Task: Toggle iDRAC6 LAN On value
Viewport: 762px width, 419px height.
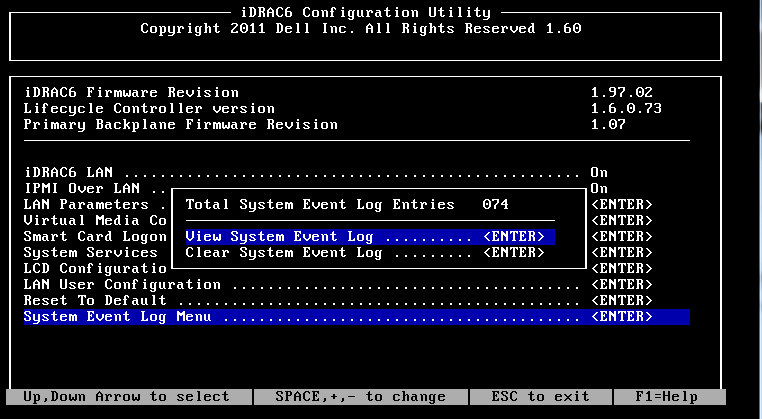Action: pyautogui.click(x=599, y=173)
